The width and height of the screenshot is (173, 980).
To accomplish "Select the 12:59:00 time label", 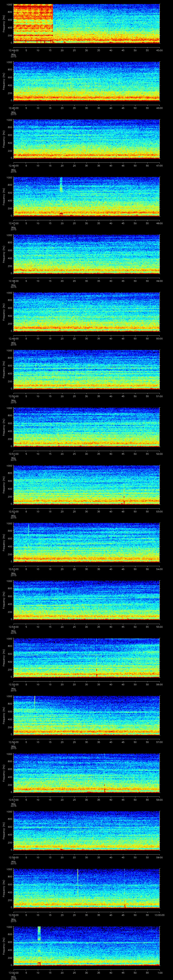I will (13, 915).
